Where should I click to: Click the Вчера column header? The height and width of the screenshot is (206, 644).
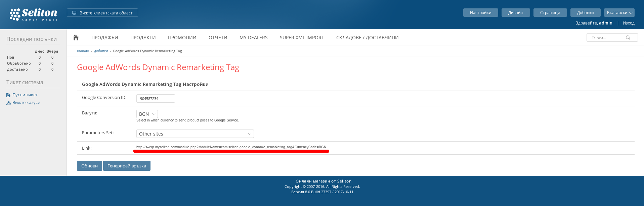coord(52,51)
